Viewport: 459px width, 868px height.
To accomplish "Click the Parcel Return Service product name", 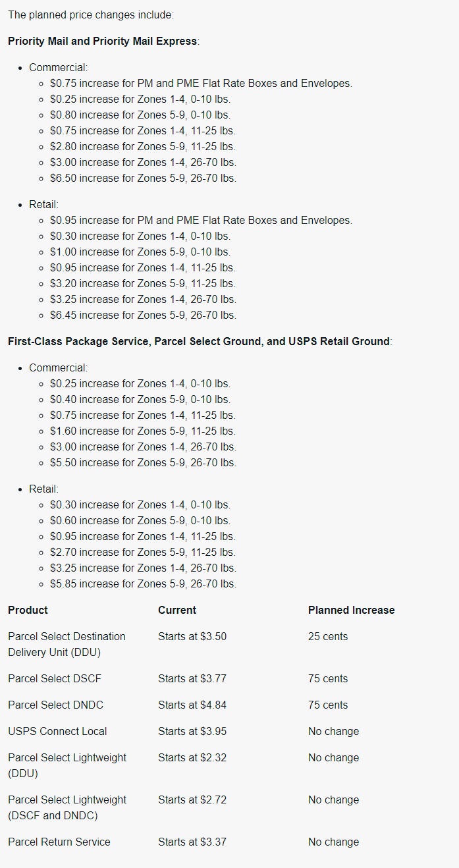I will point(59,842).
